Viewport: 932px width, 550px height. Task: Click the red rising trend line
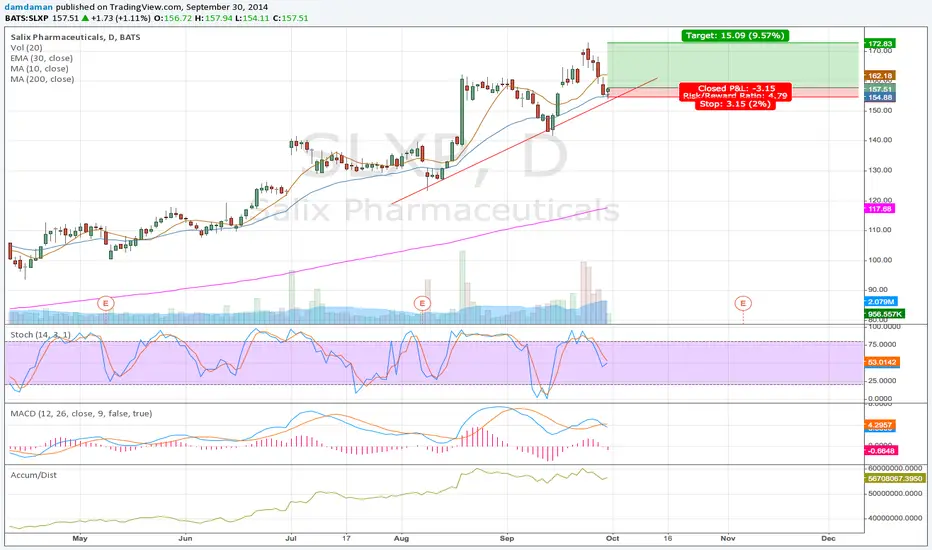(x=523, y=141)
